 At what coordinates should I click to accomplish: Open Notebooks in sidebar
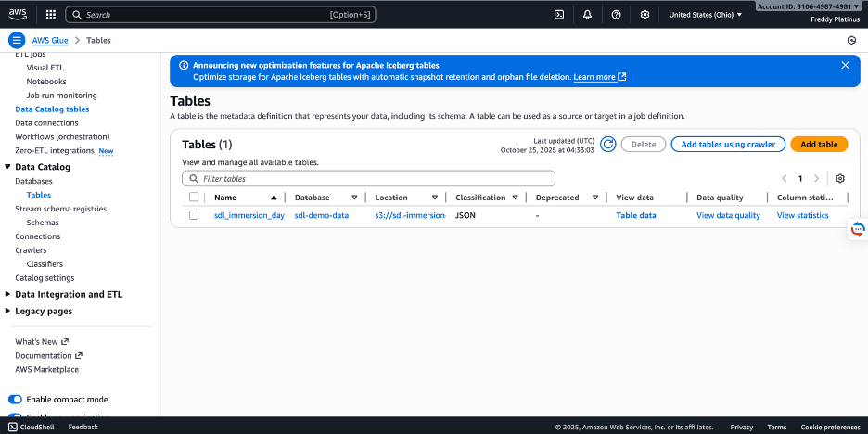46,82
